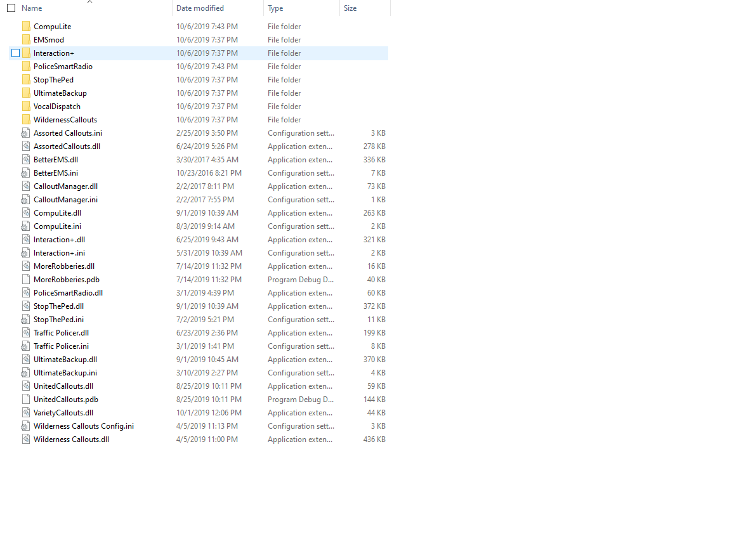Sort by the Size column header
Viewport: 746px width, 560px height.
coord(350,8)
